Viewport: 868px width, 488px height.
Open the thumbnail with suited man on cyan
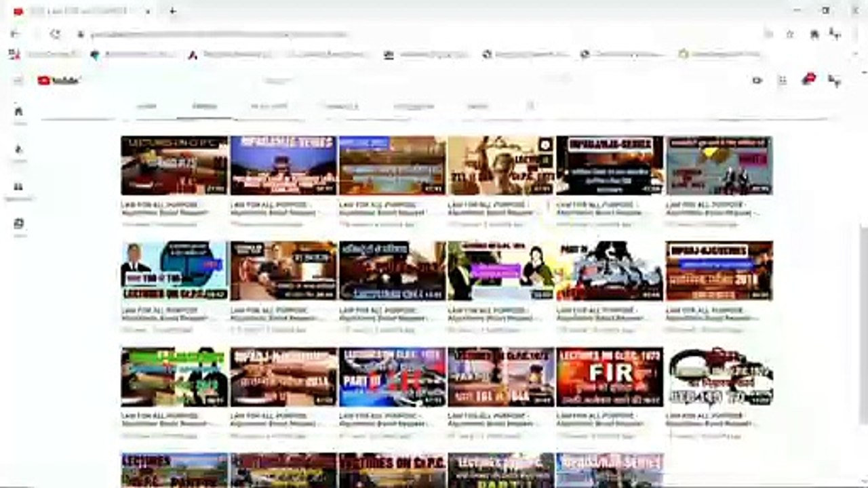[x=174, y=271]
